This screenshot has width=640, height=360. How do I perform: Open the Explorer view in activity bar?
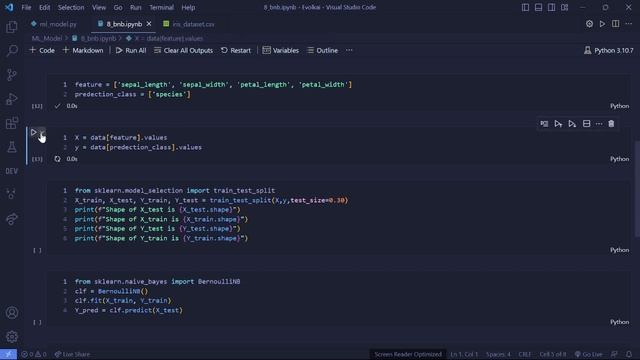point(12,27)
